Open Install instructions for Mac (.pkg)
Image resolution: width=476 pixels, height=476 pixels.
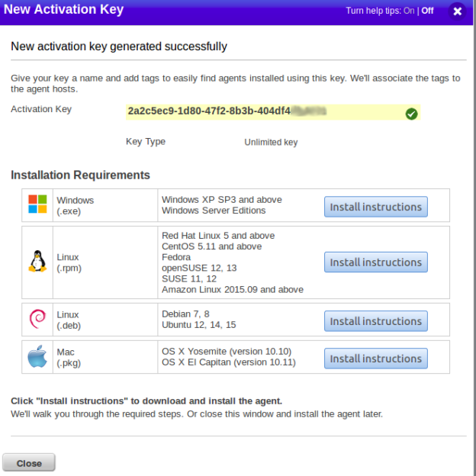376,359
